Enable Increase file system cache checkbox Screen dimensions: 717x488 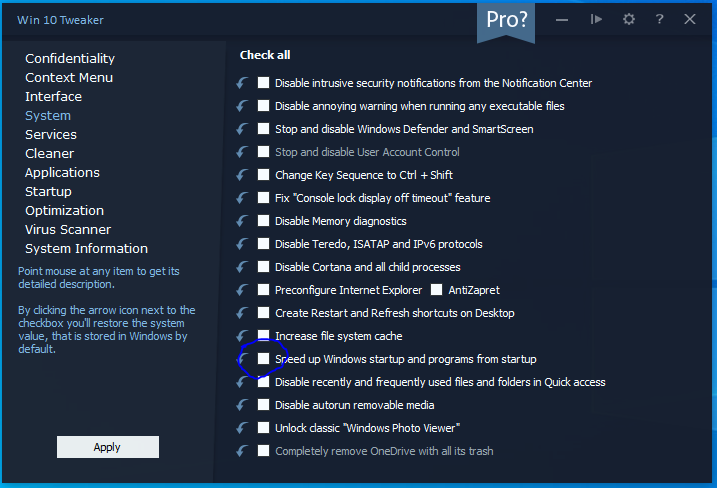click(x=263, y=335)
